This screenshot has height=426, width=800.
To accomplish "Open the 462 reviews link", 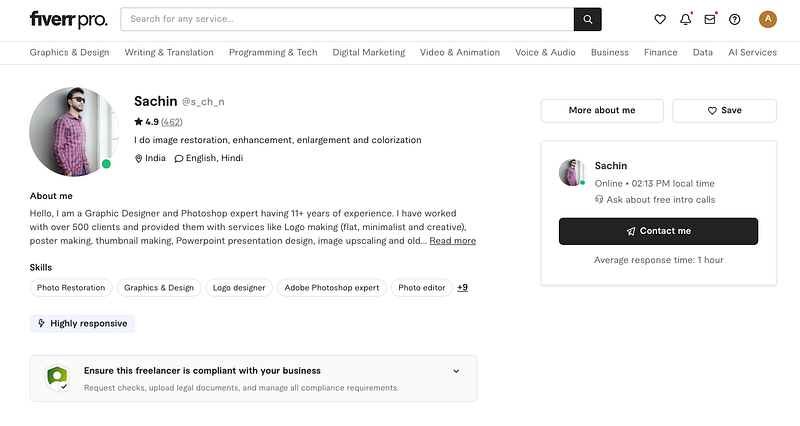I will [x=172, y=122].
